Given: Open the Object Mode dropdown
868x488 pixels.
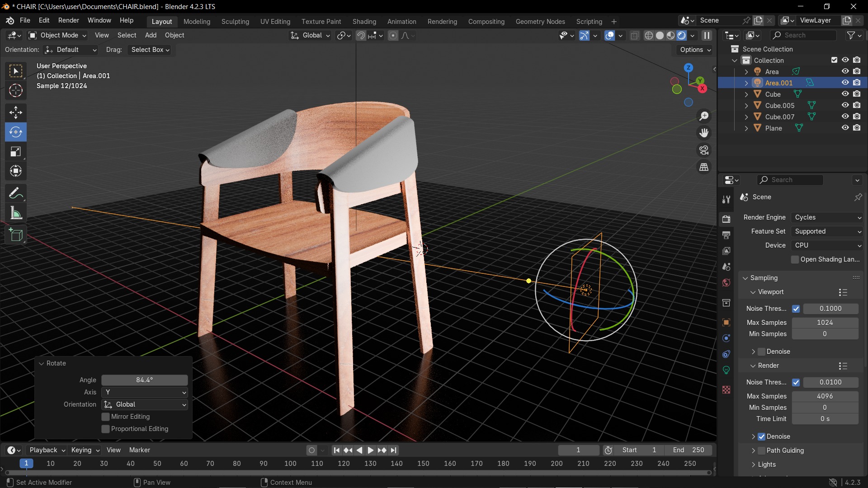Looking at the screenshot, I should (57, 35).
